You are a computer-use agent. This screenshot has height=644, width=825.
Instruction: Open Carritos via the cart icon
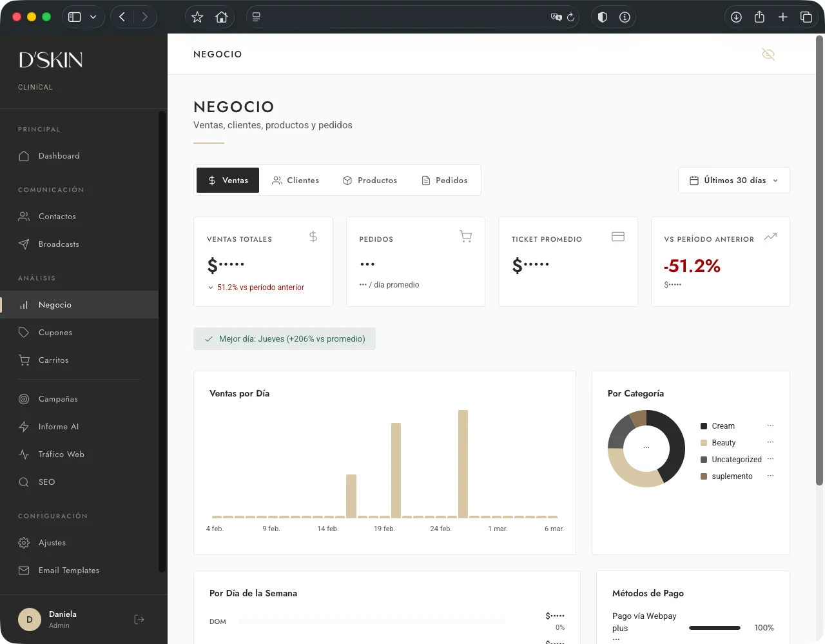point(24,360)
